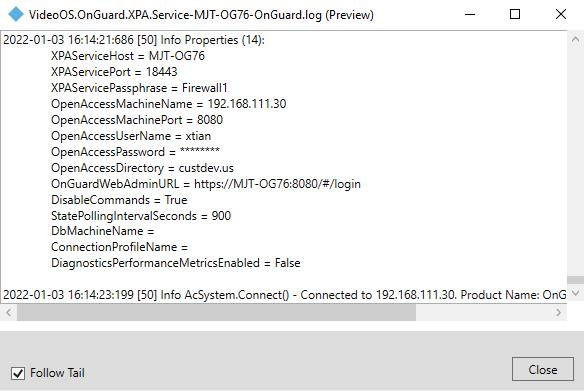This screenshot has height=391, width=584.
Task: Uncheck the Follow Tail checkbox
Action: pyautogui.click(x=18, y=373)
